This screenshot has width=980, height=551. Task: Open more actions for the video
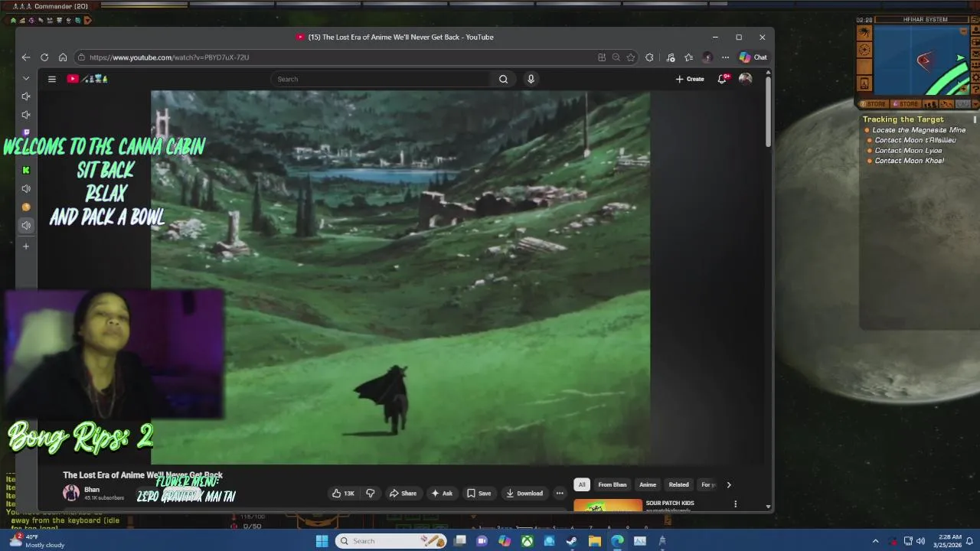coord(560,494)
